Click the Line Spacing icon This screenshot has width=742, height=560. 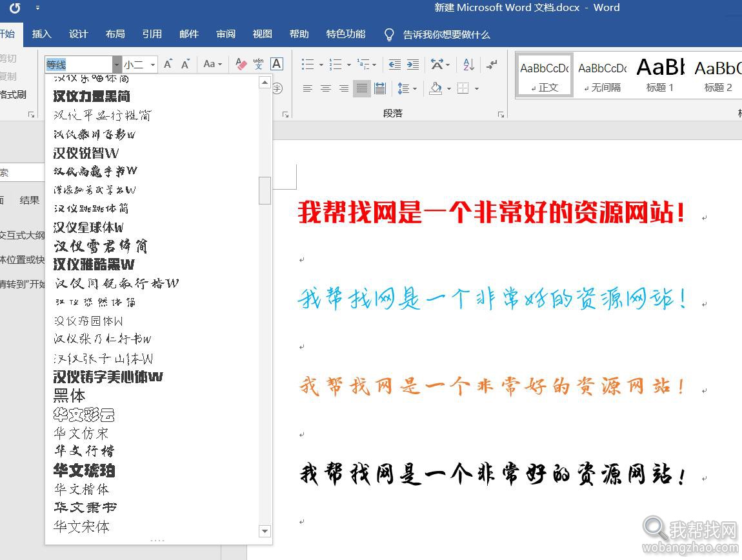(403, 88)
